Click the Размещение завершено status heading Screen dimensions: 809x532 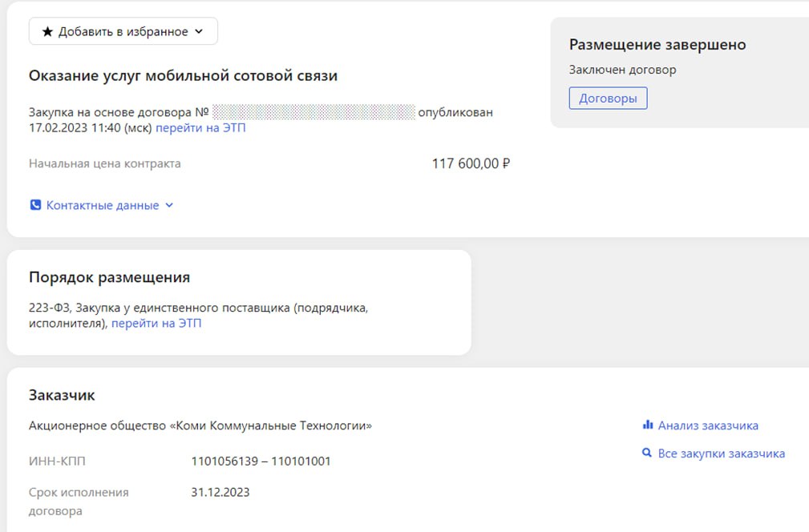pos(657,45)
